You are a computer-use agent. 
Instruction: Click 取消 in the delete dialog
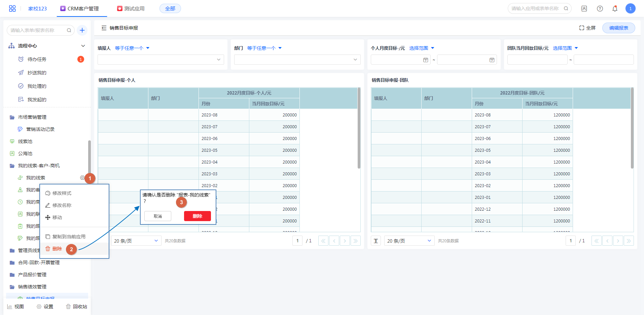[x=157, y=216]
